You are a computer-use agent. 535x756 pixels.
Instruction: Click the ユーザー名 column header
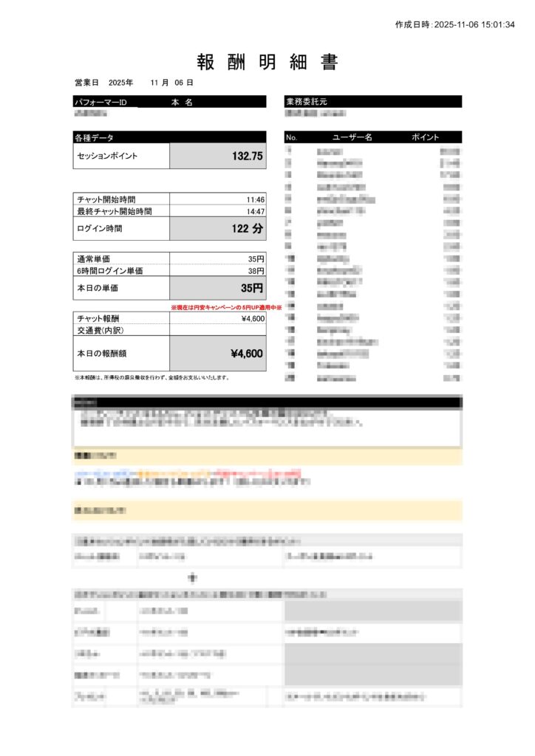(x=352, y=137)
